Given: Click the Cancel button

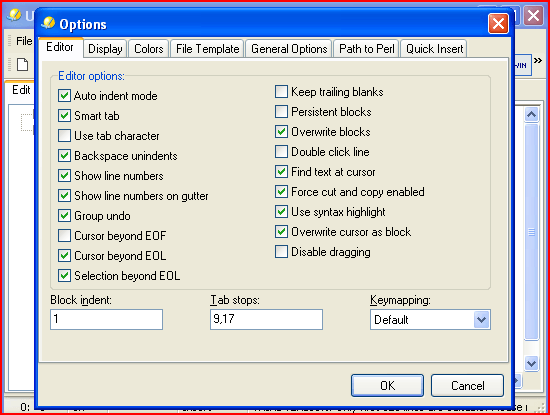Looking at the screenshot, I should point(467,386).
